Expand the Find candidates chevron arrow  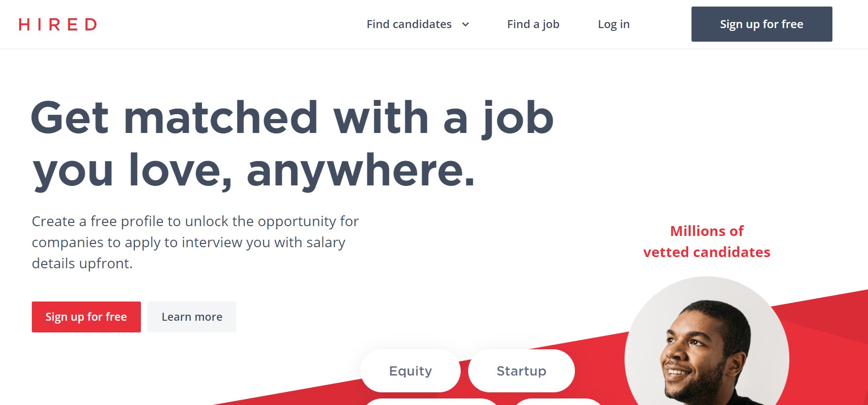[465, 24]
